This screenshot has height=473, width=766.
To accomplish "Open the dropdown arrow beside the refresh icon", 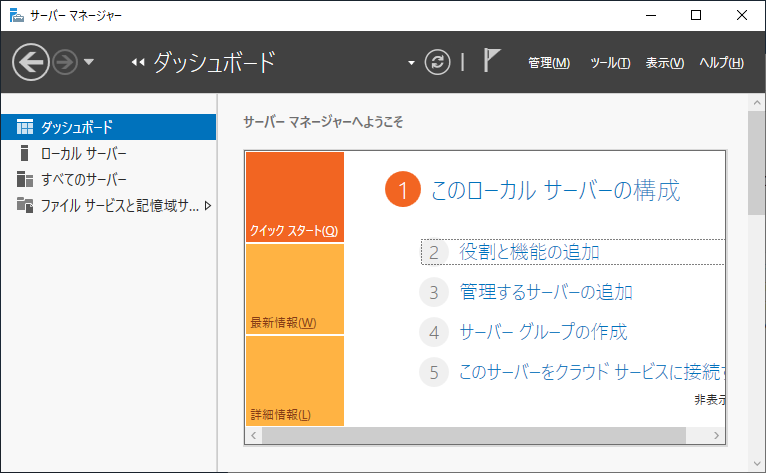I will coord(411,63).
